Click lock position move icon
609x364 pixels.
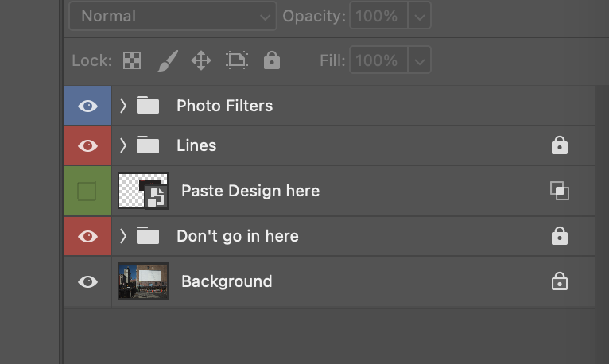point(201,60)
